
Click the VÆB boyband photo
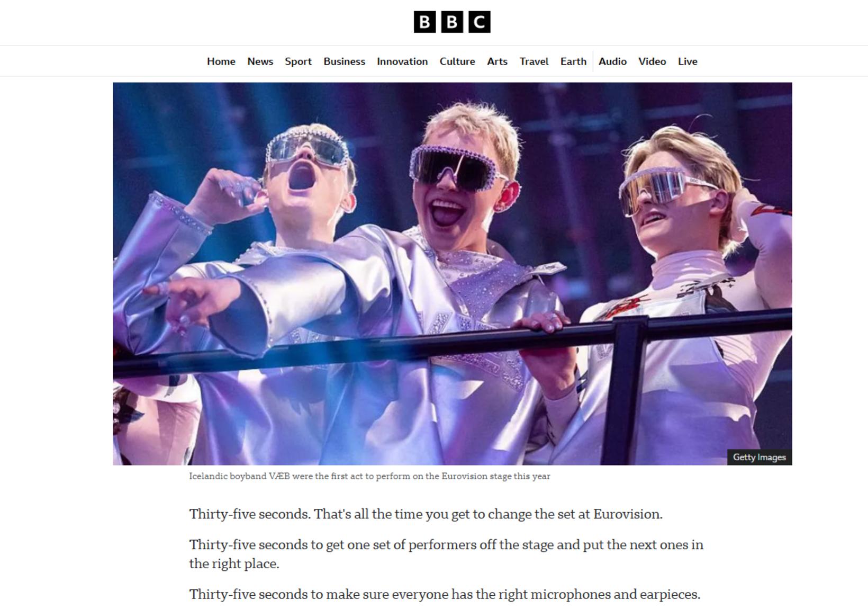click(x=453, y=274)
